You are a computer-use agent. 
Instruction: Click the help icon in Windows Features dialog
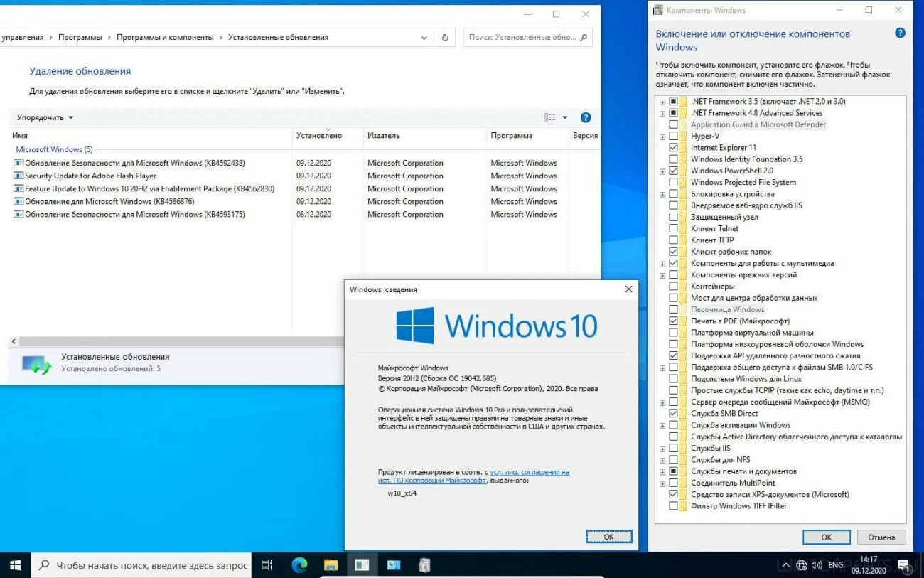point(900,33)
